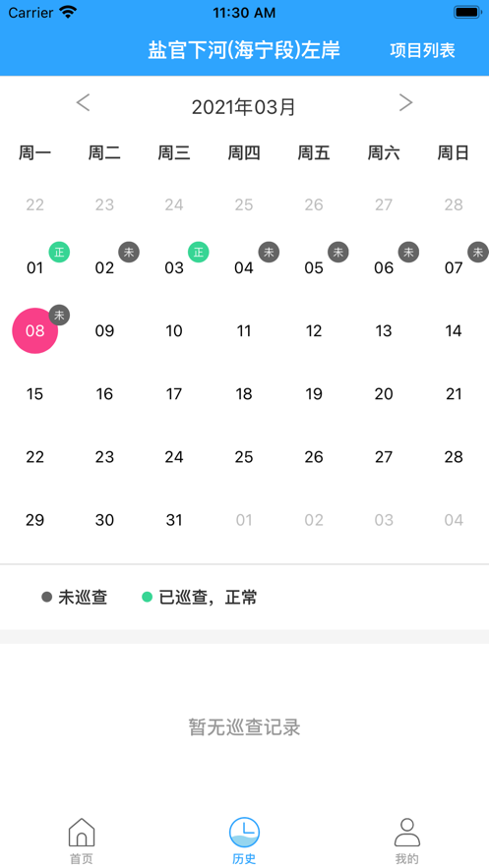Screen dimensions: 489x868
Task: Advance to next month with right chevron
Action: point(406,102)
